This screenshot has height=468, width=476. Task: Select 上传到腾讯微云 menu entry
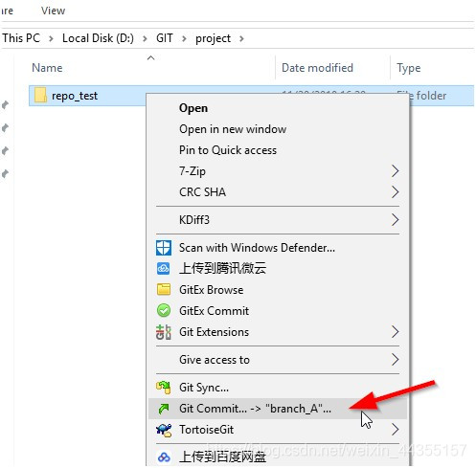point(277,268)
